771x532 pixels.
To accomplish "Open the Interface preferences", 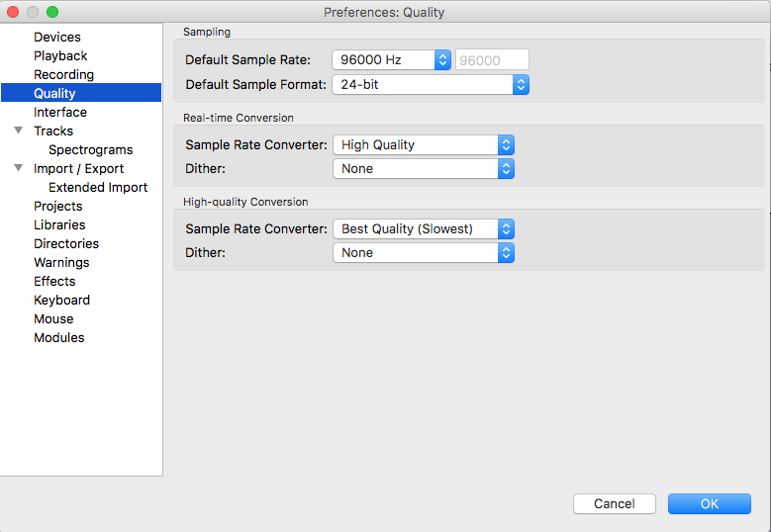I will (60, 112).
